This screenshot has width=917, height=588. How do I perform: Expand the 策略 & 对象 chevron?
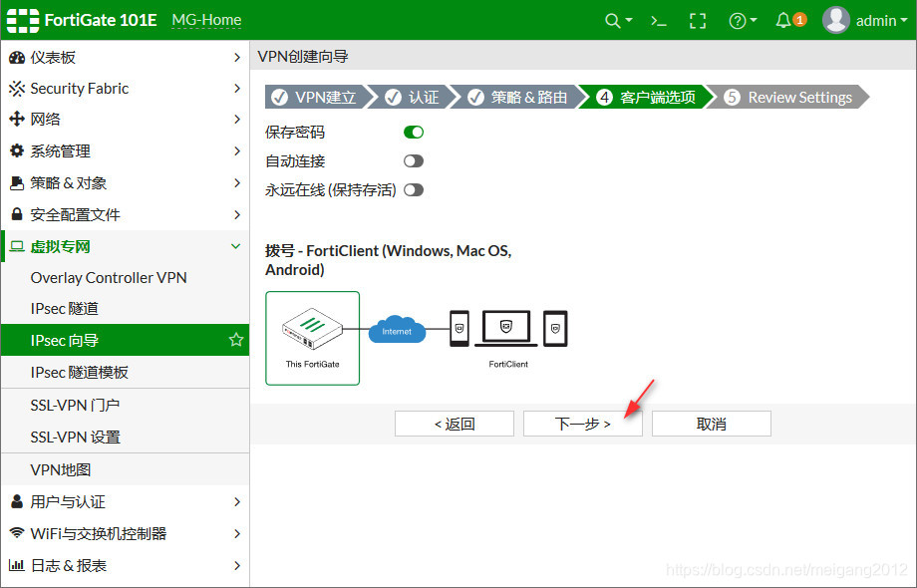click(237, 183)
